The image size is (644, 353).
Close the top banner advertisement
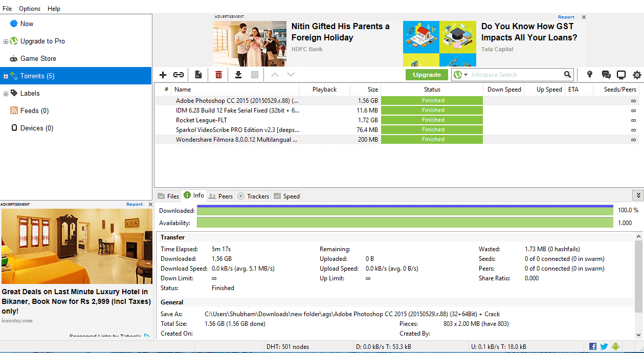point(584,17)
